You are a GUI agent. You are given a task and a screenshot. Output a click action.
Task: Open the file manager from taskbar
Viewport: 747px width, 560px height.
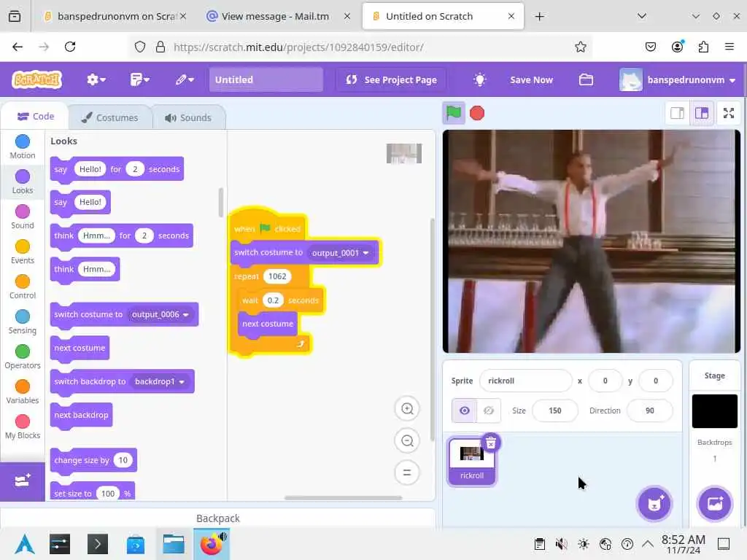(174, 544)
